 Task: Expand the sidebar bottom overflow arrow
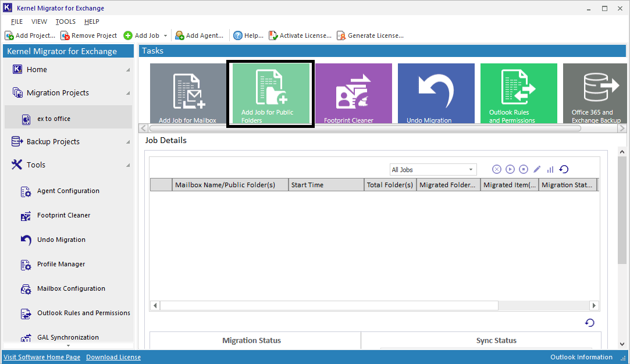pyautogui.click(x=68, y=345)
